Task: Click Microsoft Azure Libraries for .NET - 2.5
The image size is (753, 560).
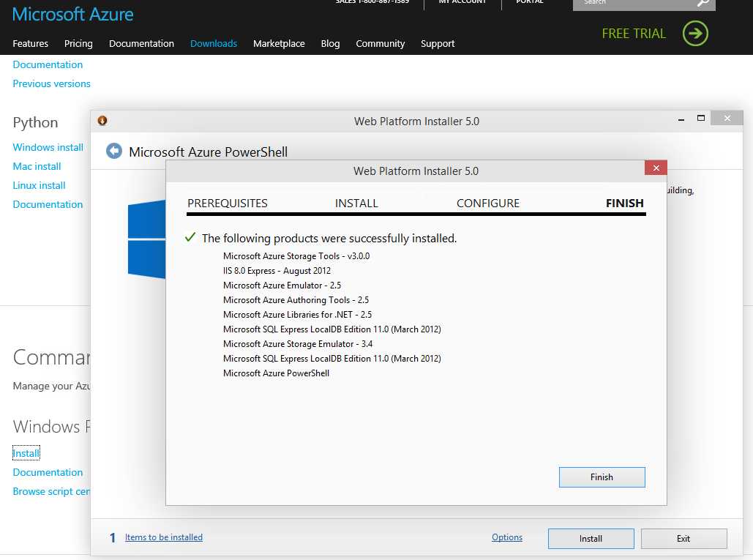Action: click(x=297, y=315)
